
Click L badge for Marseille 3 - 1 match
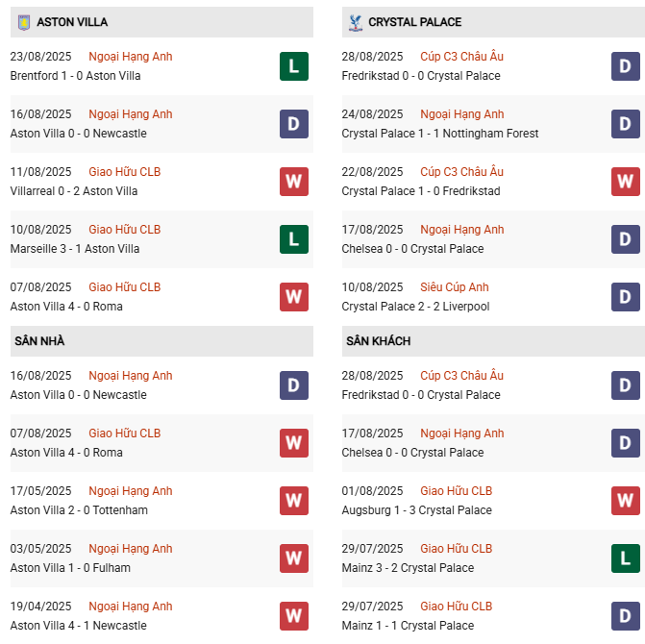coord(293,239)
